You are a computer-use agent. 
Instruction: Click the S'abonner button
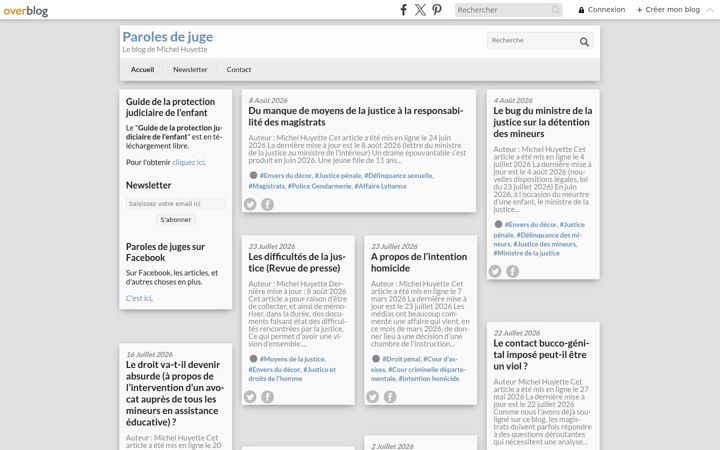[175, 219]
